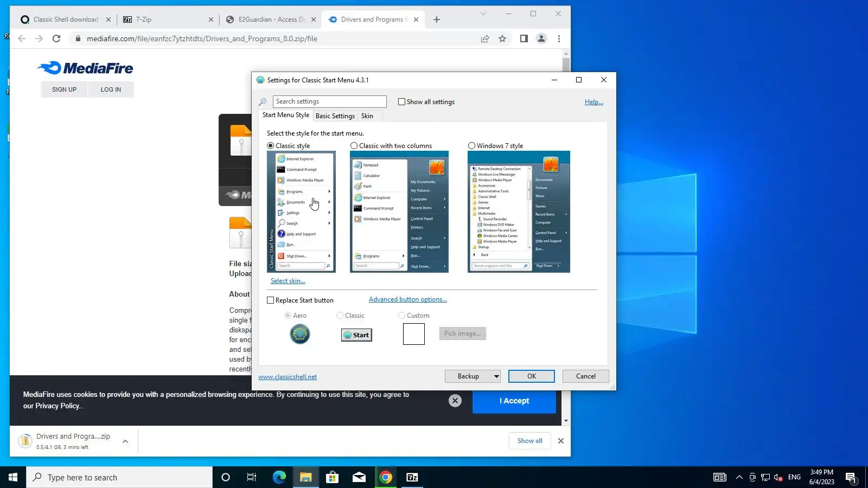Switch to Chrome on the taskbar

(x=386, y=477)
